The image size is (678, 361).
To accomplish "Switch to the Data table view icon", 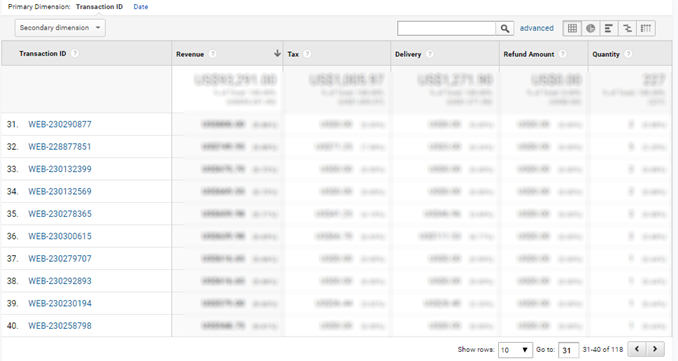I will click(x=572, y=29).
